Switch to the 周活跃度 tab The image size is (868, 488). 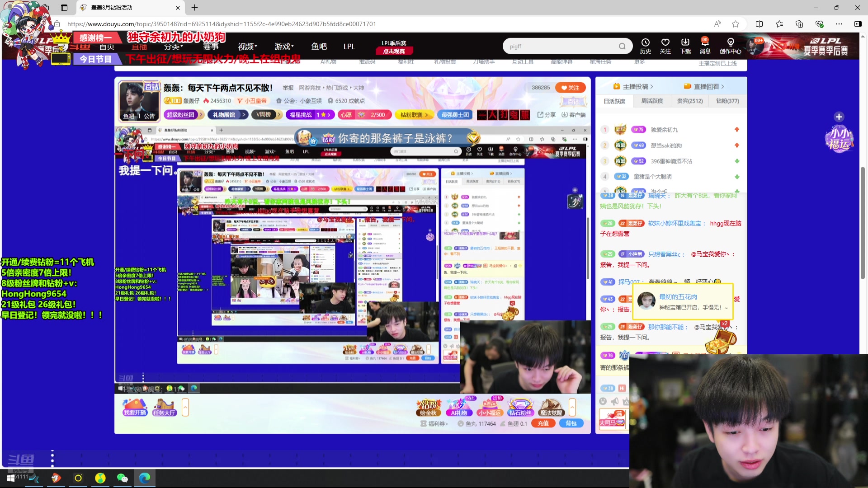(652, 101)
